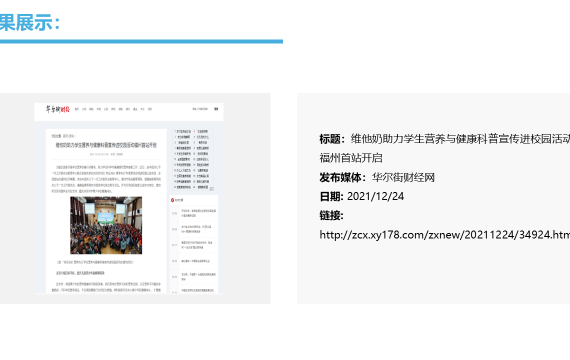Click the 果展示 slide heading
The image size is (570, 360).
click(x=29, y=23)
